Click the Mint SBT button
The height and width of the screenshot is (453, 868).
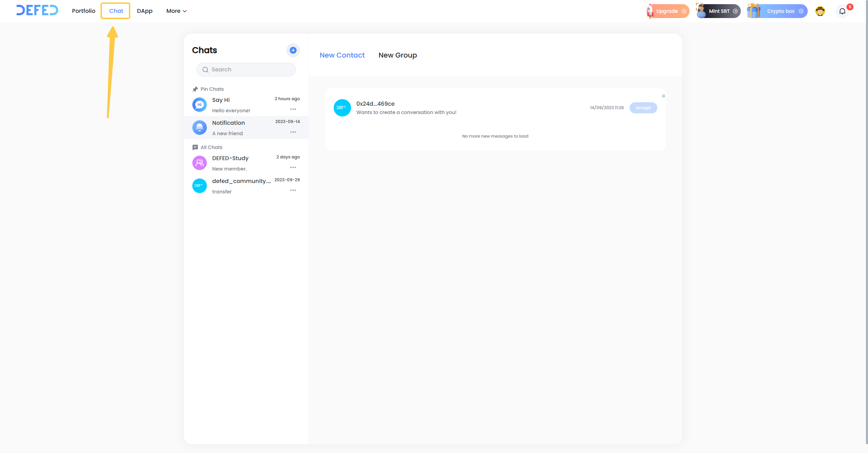[x=719, y=11]
